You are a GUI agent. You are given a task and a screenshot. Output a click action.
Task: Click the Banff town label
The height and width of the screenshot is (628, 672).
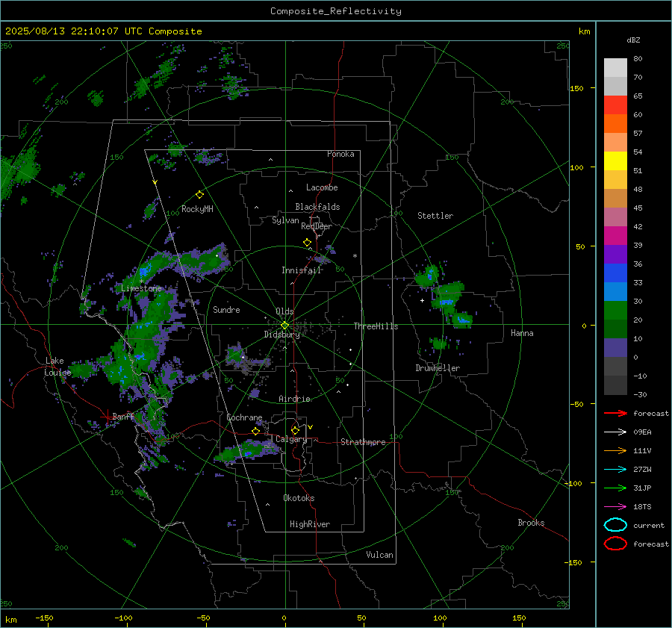pyautogui.click(x=123, y=416)
